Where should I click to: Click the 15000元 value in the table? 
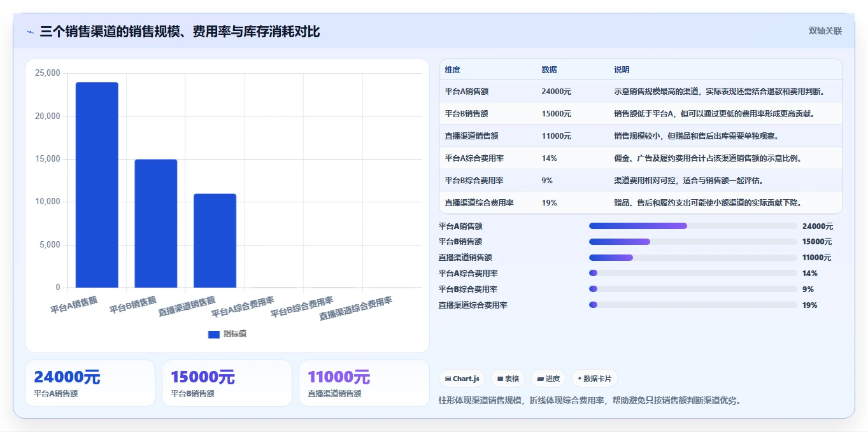556,114
